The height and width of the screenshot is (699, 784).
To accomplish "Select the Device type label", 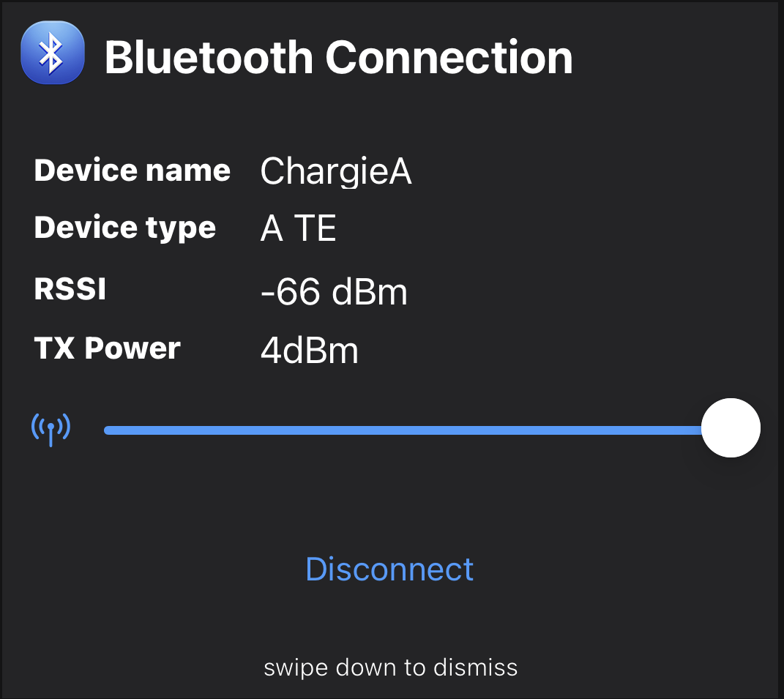I will (x=124, y=228).
